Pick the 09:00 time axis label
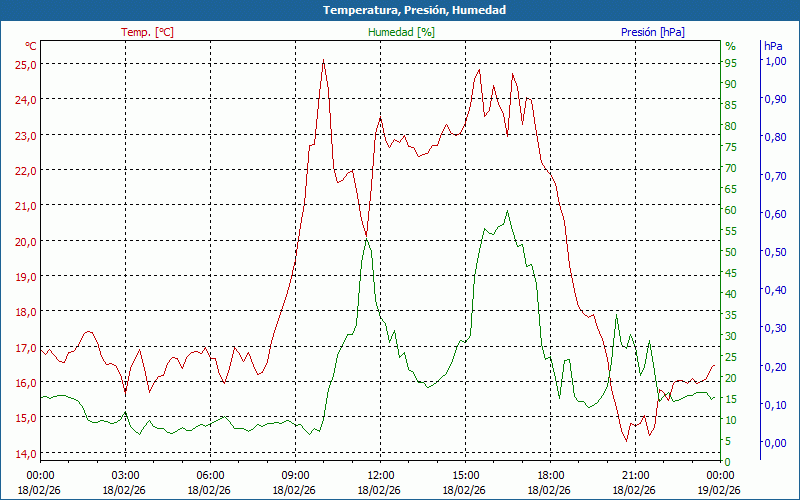Image resolution: width=800 pixels, height=500 pixels. (295, 475)
